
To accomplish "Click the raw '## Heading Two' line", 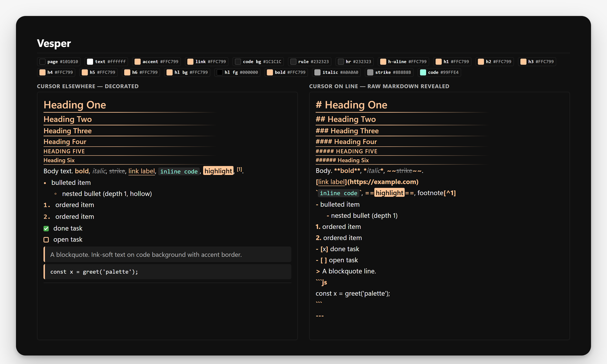I will click(x=346, y=119).
